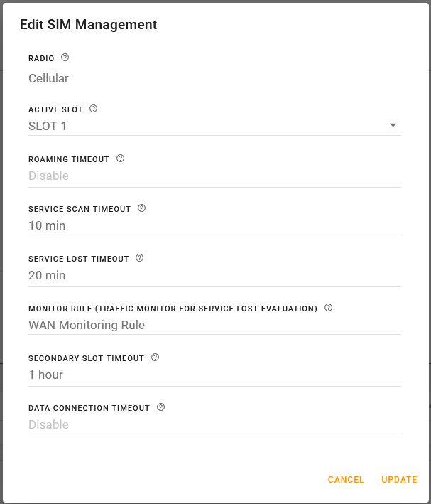This screenshot has width=431, height=504.
Task: Edit Service Lost Timeout 20 min field
Action: tap(213, 275)
